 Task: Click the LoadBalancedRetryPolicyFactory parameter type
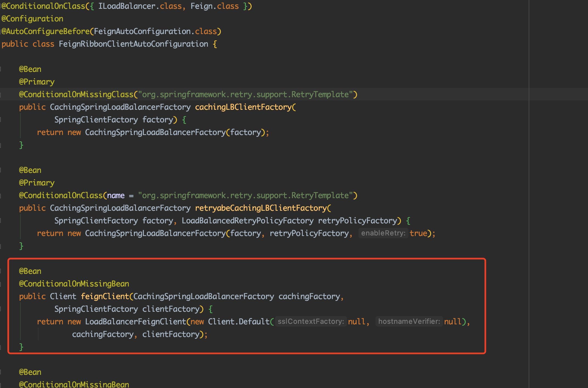(247, 221)
